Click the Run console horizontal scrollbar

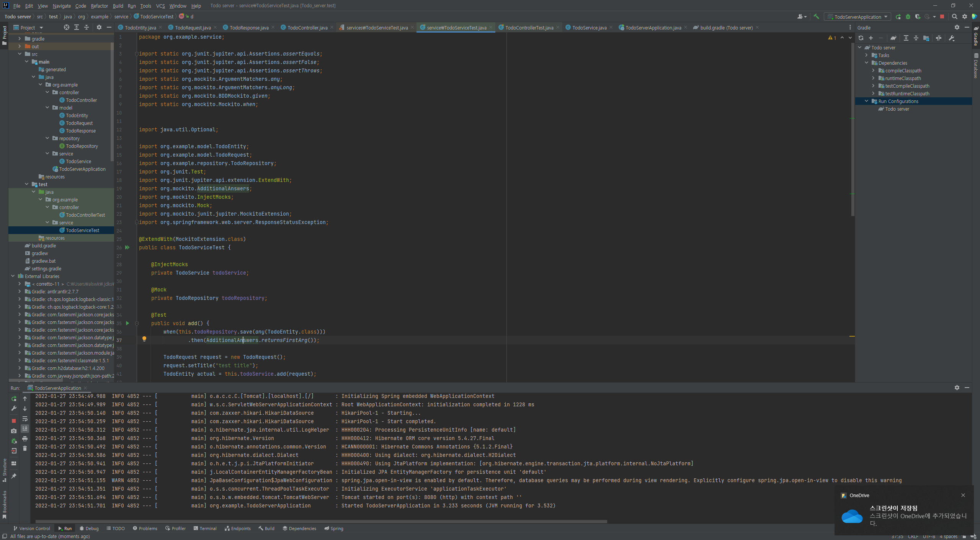tap(321, 522)
